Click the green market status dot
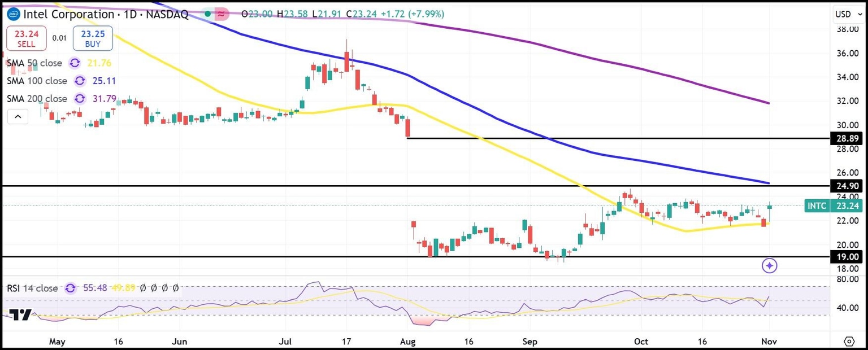This screenshot has height=350, width=868. [x=208, y=14]
